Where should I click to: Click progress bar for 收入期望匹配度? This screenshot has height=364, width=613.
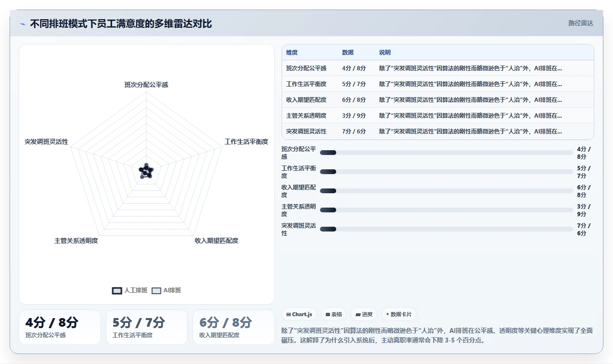[x=446, y=191]
